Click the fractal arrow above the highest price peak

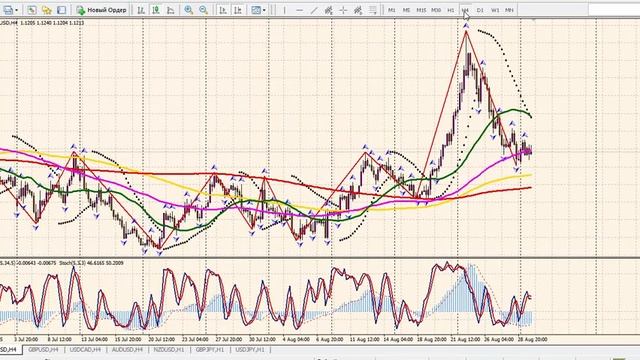point(466,26)
